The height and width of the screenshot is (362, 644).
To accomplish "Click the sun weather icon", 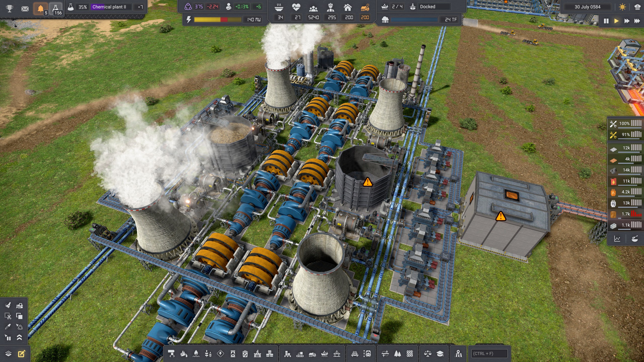I will click(x=623, y=7).
